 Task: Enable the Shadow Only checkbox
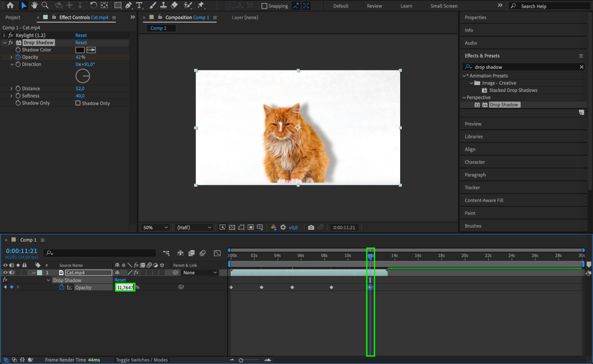click(x=78, y=103)
